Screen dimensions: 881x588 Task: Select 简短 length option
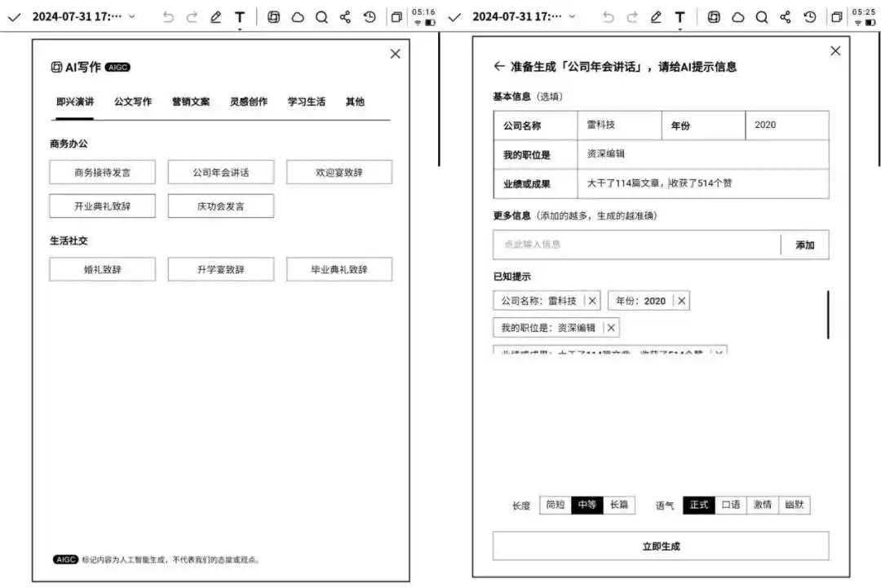click(555, 505)
